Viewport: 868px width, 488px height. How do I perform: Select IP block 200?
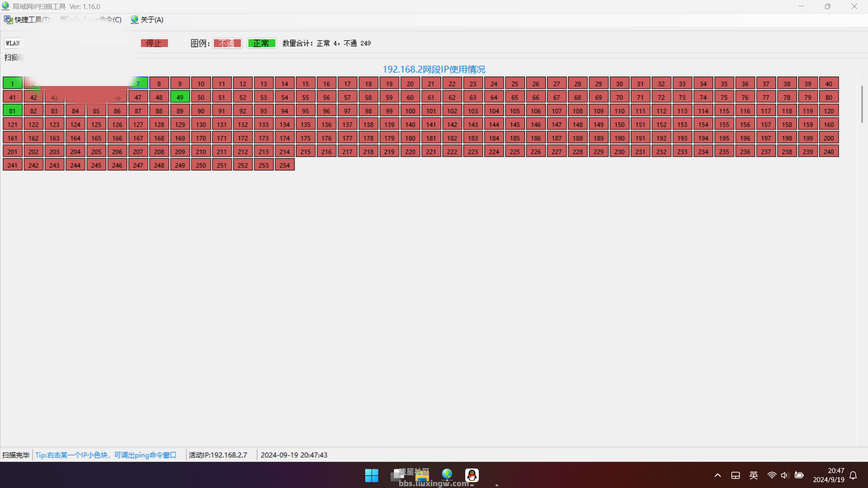829,138
